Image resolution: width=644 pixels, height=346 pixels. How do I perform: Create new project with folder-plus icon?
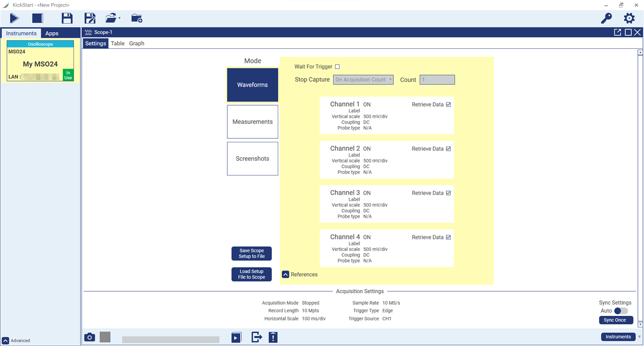point(136,19)
